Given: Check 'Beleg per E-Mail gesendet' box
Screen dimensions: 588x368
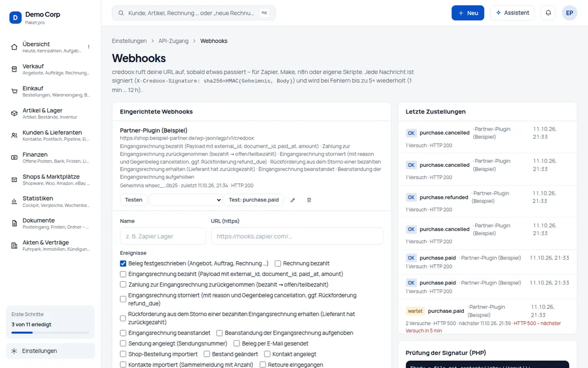Looking at the screenshot, I should click(x=237, y=343).
